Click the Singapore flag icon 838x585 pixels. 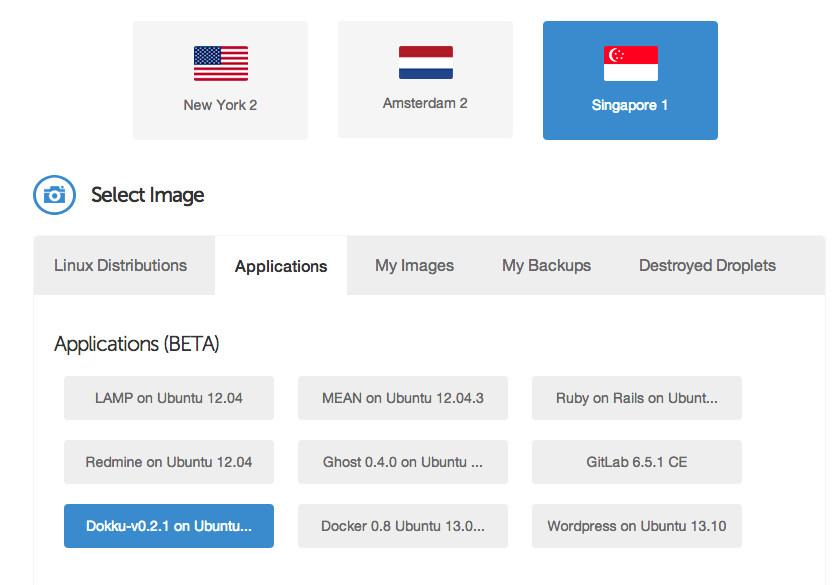(631, 64)
